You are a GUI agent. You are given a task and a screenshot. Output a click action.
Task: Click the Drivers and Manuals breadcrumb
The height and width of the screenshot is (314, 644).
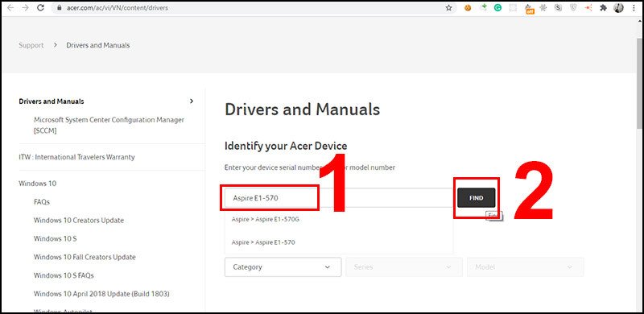point(98,45)
